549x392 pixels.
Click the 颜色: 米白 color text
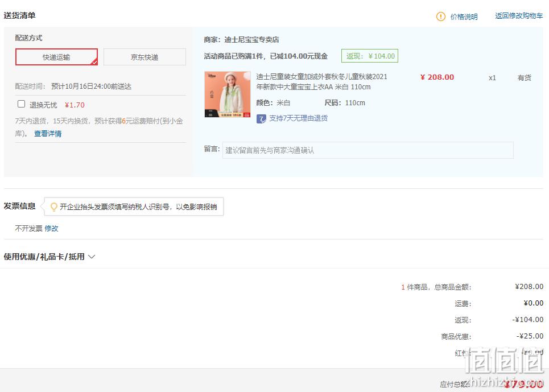[273, 102]
